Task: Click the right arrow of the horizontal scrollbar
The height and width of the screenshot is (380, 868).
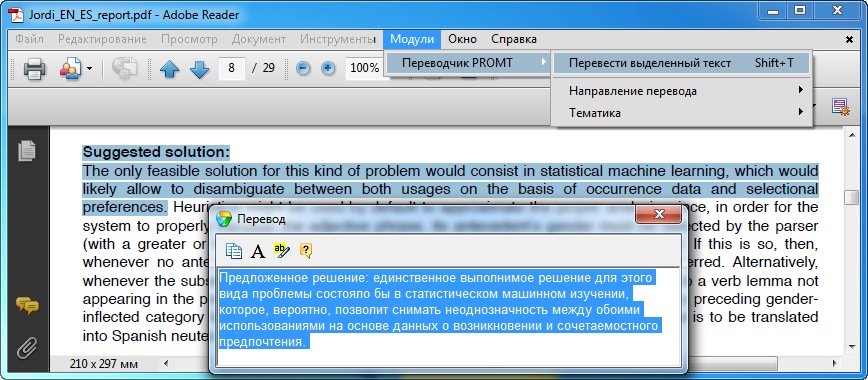Action: pyautogui.click(x=836, y=364)
